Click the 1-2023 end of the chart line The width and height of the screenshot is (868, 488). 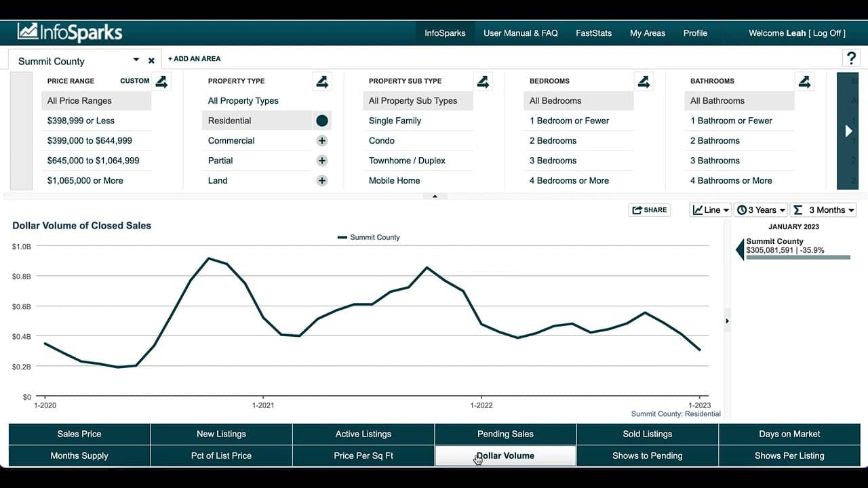pos(700,350)
